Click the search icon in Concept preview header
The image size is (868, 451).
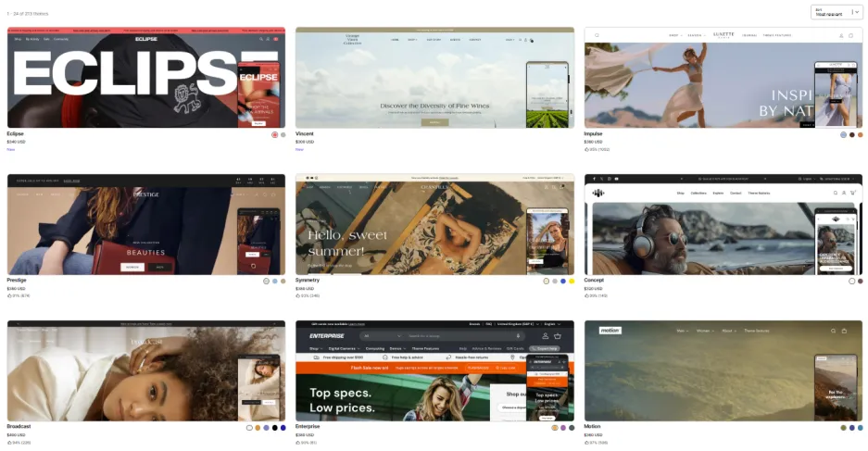pyautogui.click(x=835, y=193)
